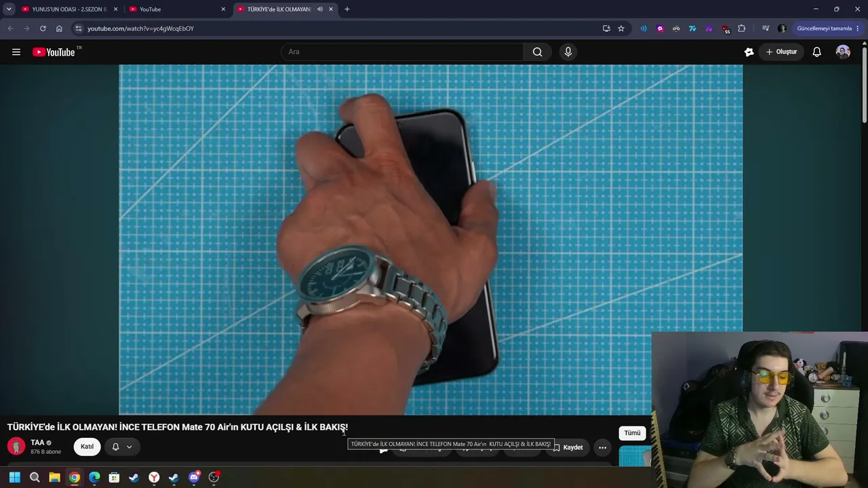Open the TAA channel name link

tap(37, 443)
